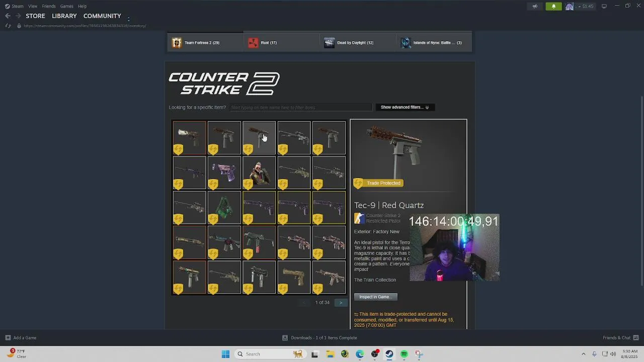This screenshot has height=362, width=644.
Task: Switch to Dead by Daylight (12) inventory tab
Action: (358, 43)
